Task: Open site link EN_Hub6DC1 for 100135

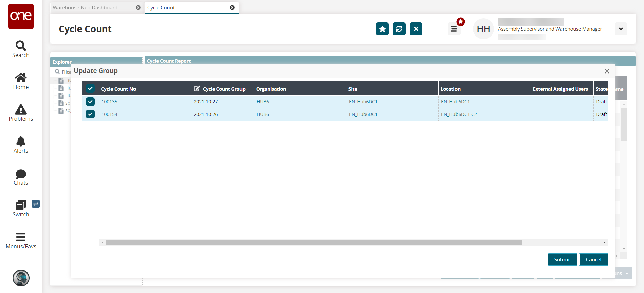Action: click(x=363, y=102)
